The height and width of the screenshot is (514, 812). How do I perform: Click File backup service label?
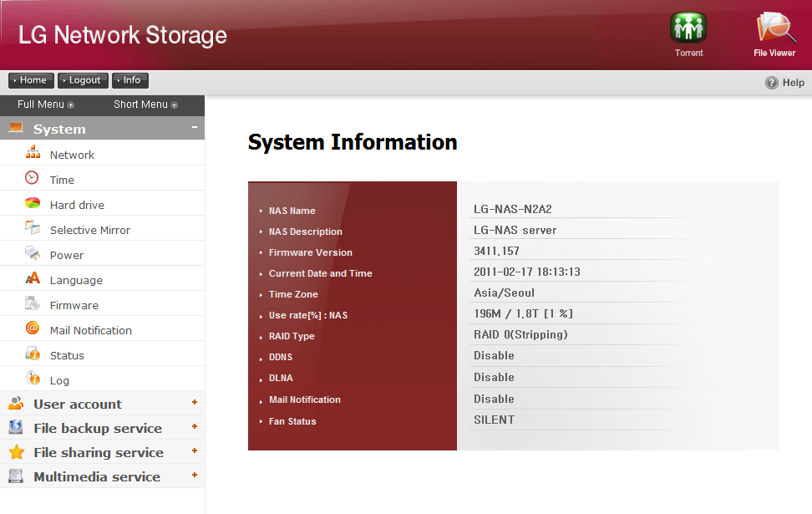[98, 429]
